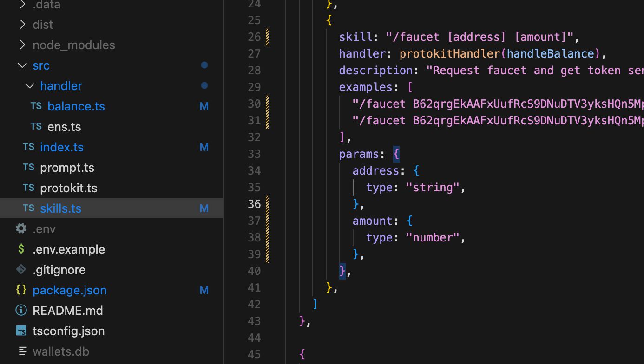Click the M badge on index.ts
Screen dimensions: 644x364
(204, 147)
